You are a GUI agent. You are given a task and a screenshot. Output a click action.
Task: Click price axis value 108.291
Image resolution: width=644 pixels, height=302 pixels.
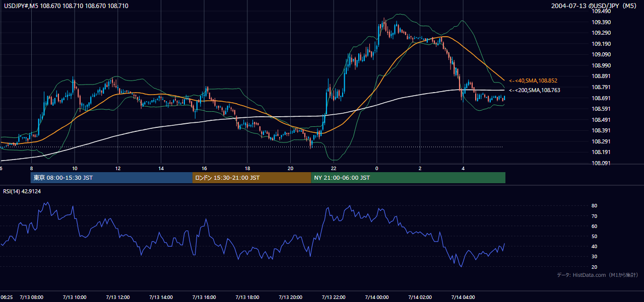(601, 141)
